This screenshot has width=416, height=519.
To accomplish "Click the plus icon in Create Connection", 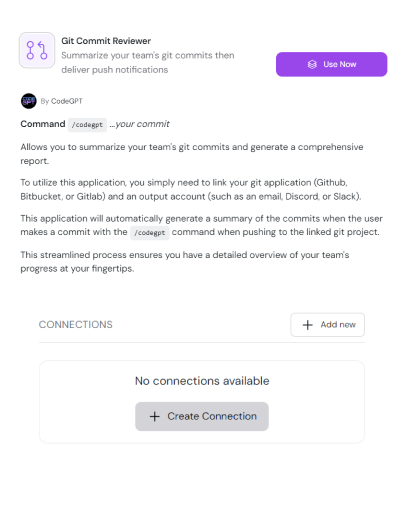I will click(155, 416).
